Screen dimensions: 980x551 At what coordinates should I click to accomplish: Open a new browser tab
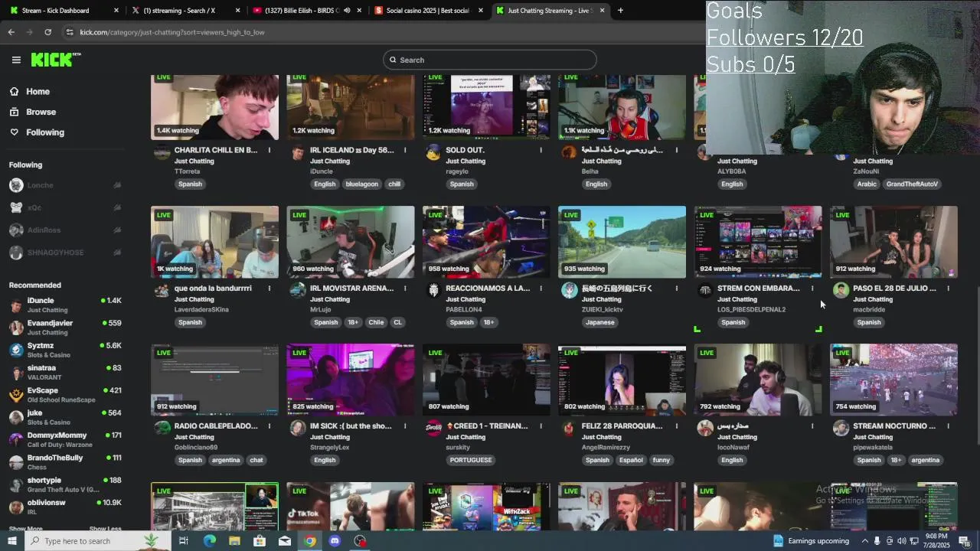620,11
